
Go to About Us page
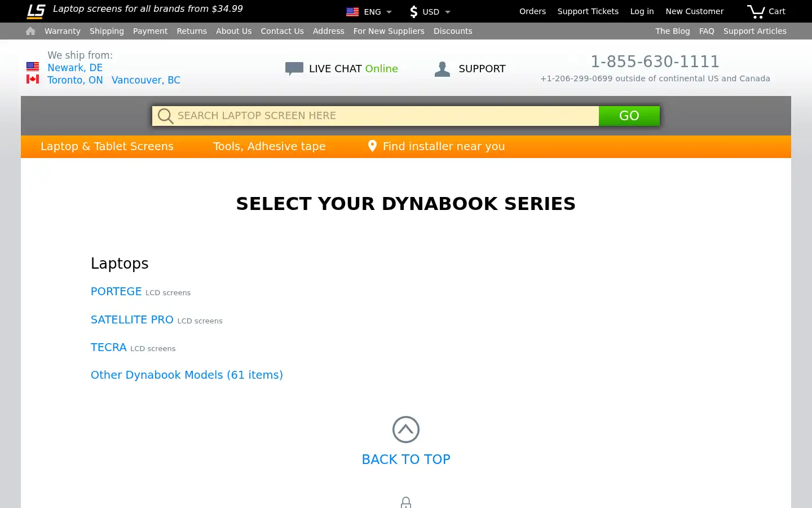coord(234,31)
